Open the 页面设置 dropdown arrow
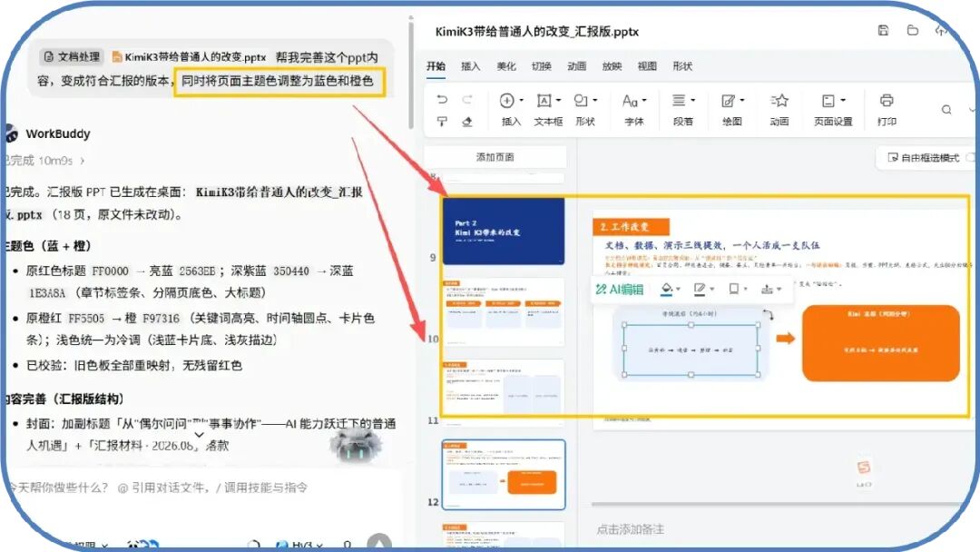 click(x=843, y=100)
